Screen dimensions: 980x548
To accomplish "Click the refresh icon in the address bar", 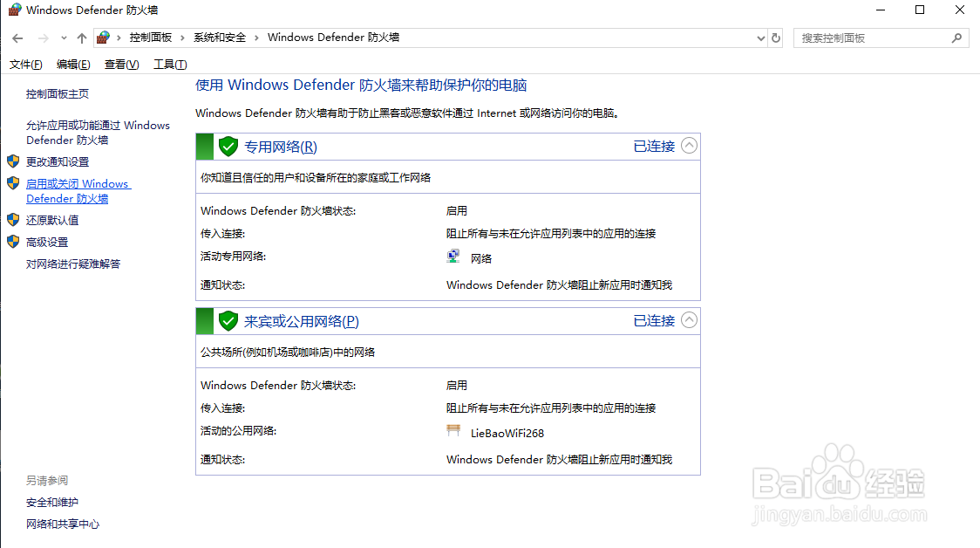I will pos(775,38).
